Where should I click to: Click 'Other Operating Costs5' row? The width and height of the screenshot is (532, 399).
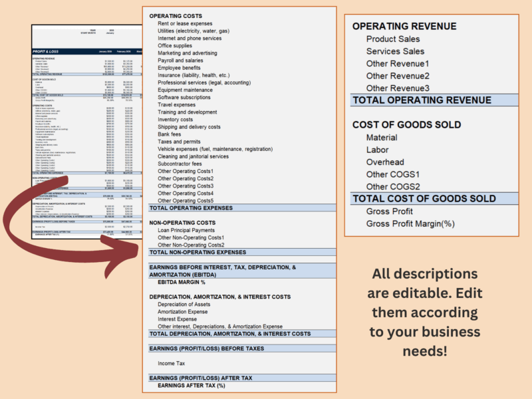[186, 201]
